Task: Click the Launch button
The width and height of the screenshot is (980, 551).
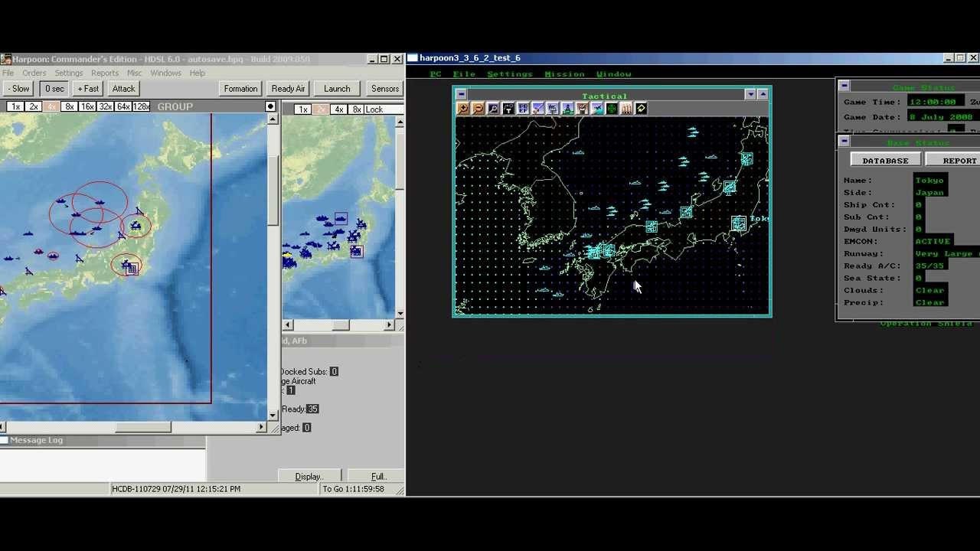Action: coord(337,89)
